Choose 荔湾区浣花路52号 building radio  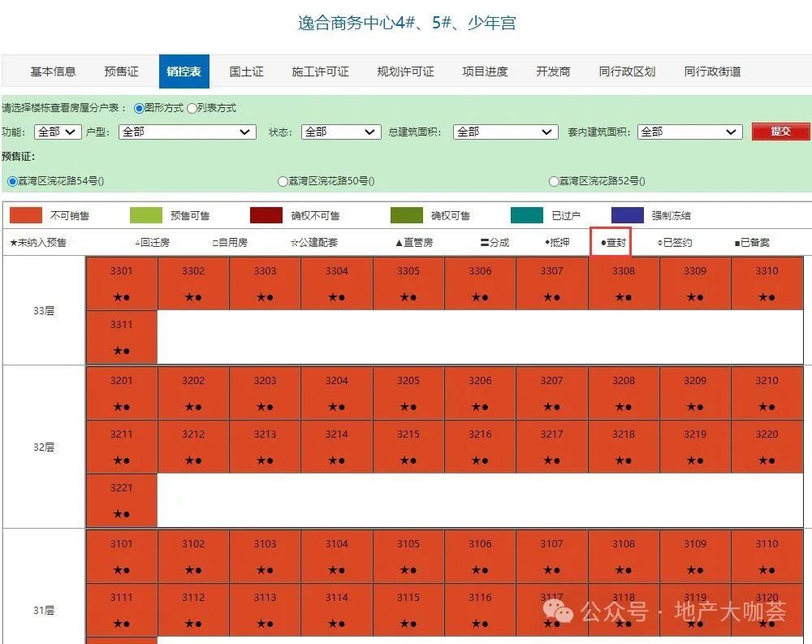(x=554, y=181)
